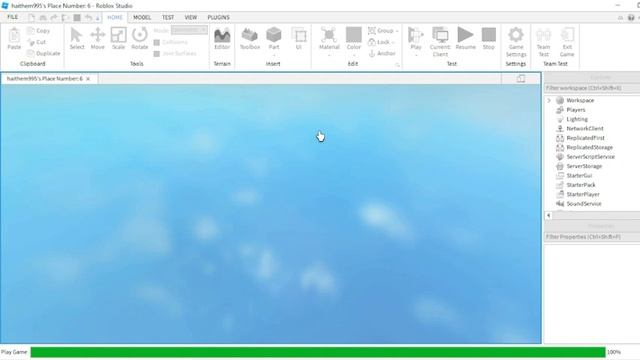Click the Filter Properties search field
The image size is (640, 360).
(x=592, y=237)
